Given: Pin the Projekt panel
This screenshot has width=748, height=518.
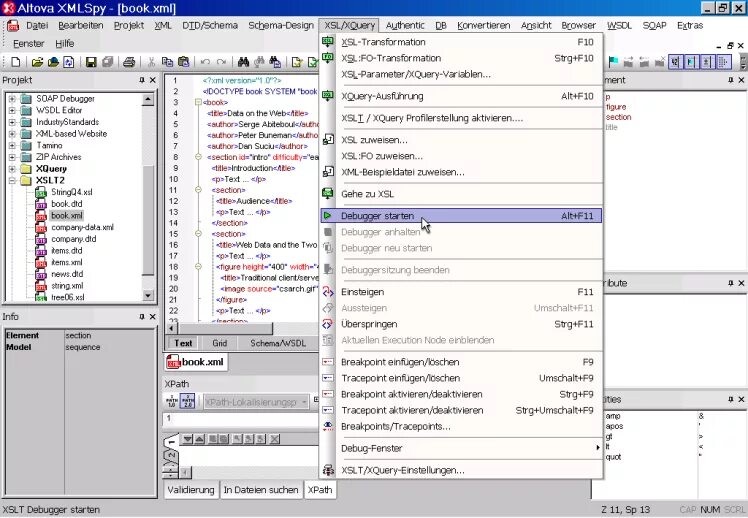Looking at the screenshot, I should coord(142,80).
